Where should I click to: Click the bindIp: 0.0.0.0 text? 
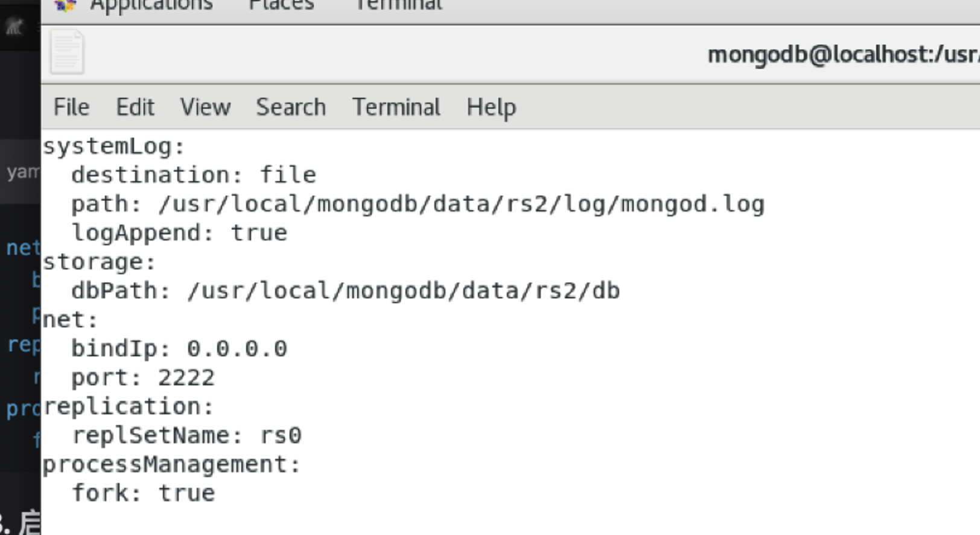179,348
